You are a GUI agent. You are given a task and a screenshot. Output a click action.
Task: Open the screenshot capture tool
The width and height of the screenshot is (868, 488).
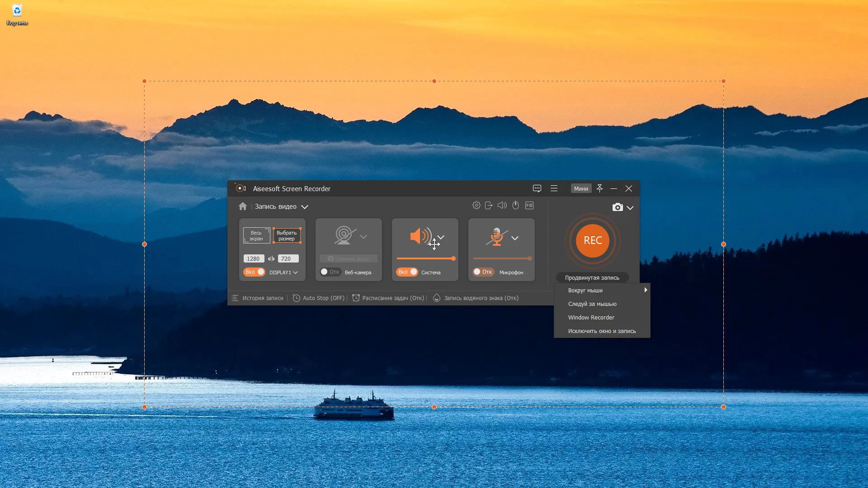(618, 207)
